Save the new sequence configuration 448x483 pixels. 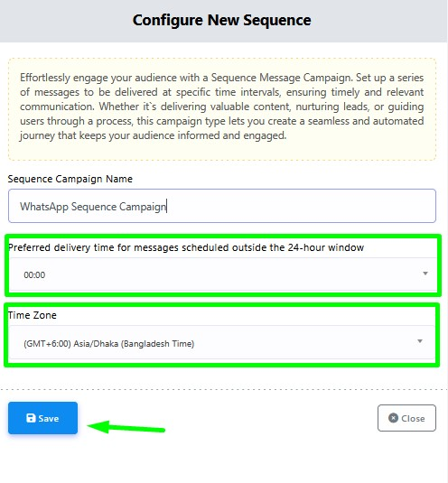click(x=42, y=418)
